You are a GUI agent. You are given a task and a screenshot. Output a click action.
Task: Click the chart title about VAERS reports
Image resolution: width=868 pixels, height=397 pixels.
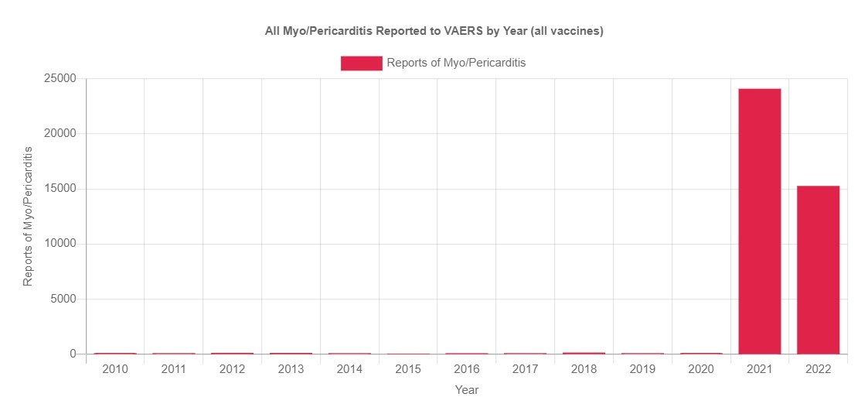(434, 32)
